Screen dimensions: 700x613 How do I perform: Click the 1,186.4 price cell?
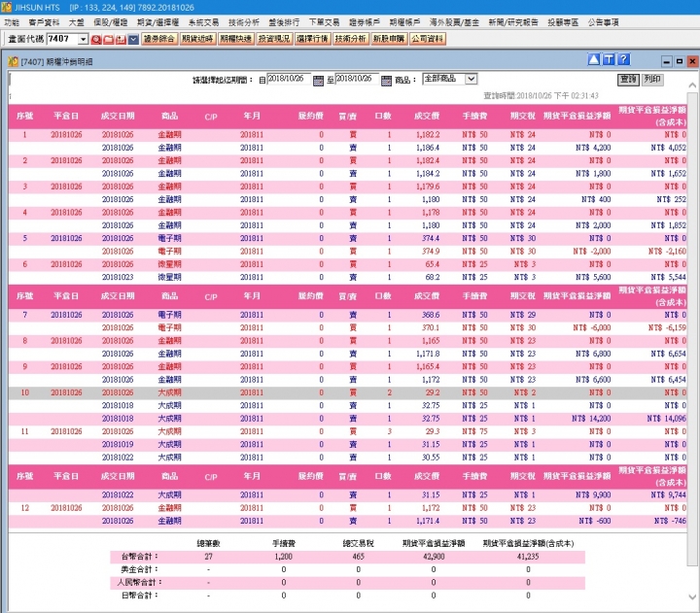pos(428,148)
